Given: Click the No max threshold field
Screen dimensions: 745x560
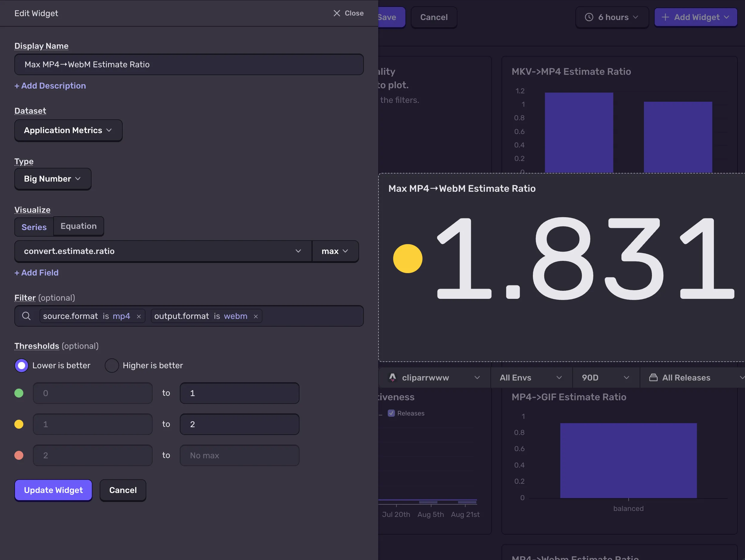Looking at the screenshot, I should (x=239, y=455).
